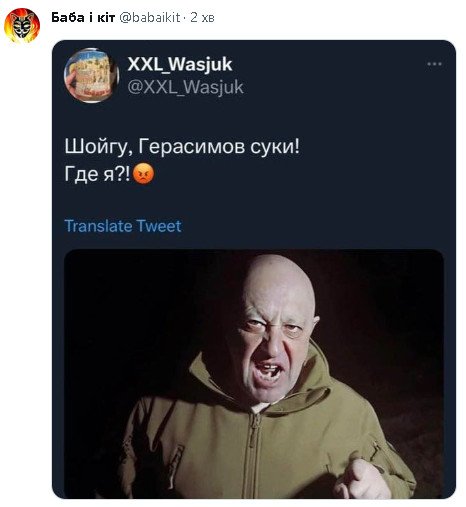The height and width of the screenshot is (507, 466).
Task: Click the Баба і кіт display name
Action: tap(83, 17)
